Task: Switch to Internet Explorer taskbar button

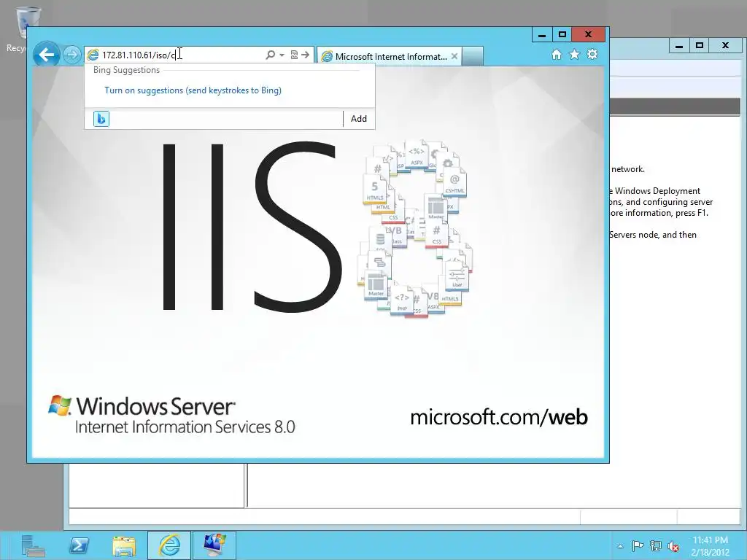Action: pyautogui.click(x=169, y=545)
